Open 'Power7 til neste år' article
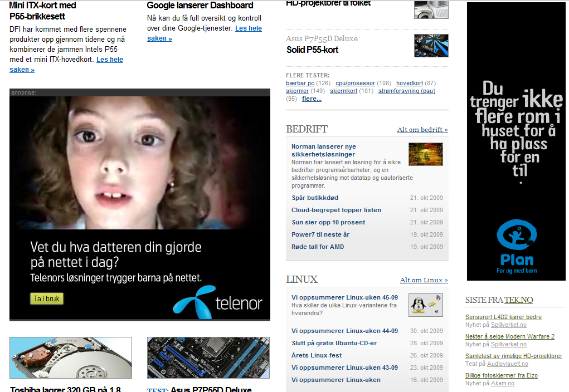The height and width of the screenshot is (392, 569). [320, 235]
